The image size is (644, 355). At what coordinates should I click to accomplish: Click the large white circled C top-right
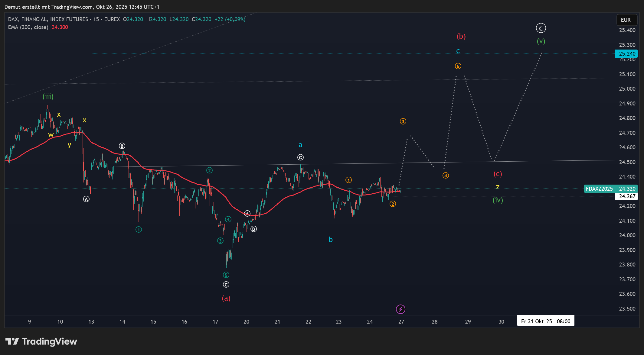tap(541, 28)
